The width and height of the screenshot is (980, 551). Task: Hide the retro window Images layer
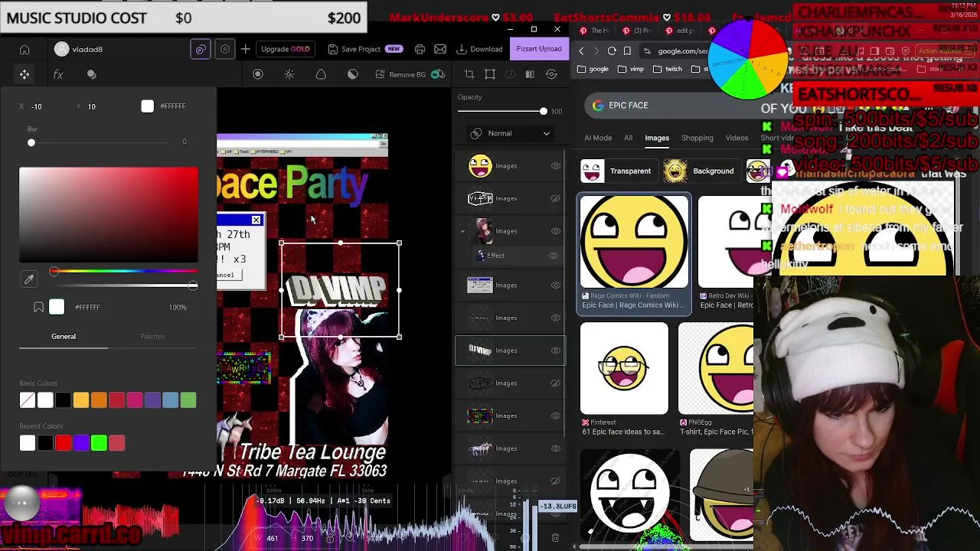(556, 285)
